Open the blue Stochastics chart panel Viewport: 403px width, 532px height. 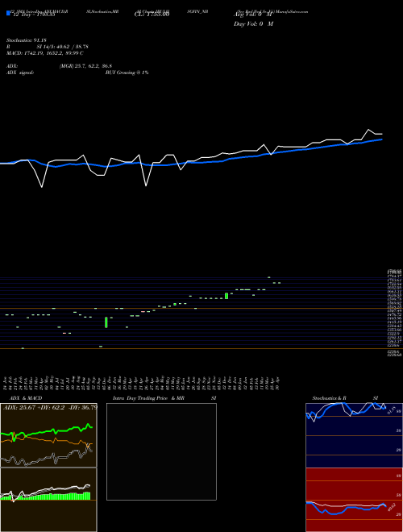[354, 435]
